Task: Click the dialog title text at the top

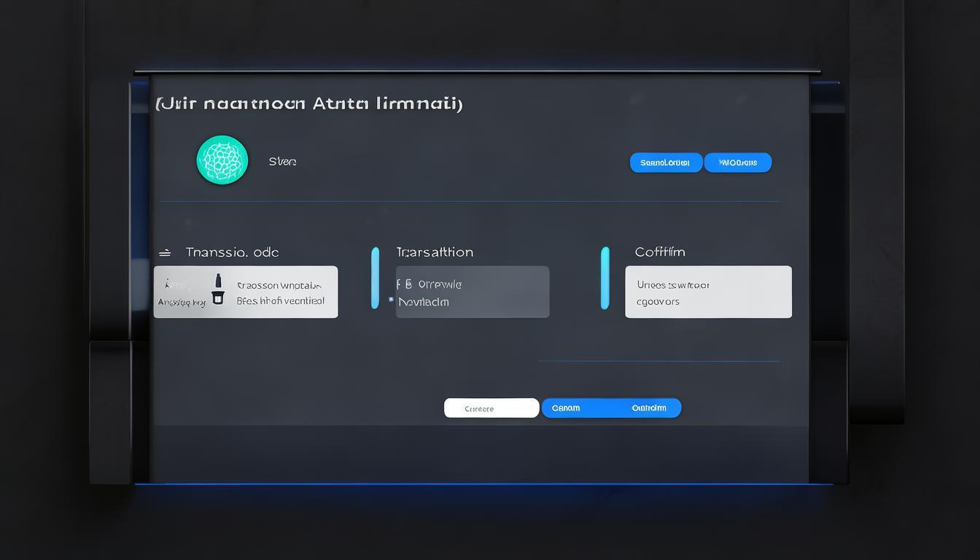Action: pyautogui.click(x=309, y=104)
